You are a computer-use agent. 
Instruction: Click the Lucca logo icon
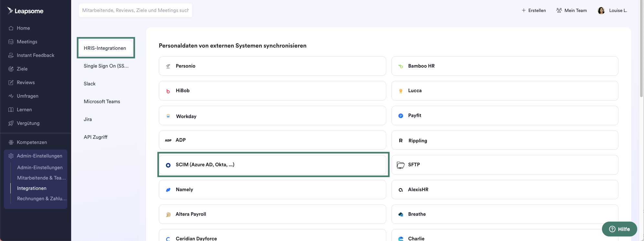401,91
